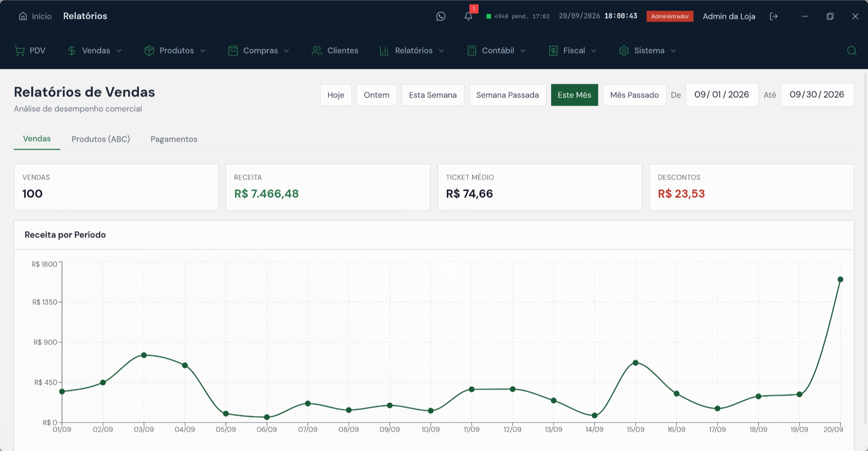The height and width of the screenshot is (451, 868).
Task: Click the Relatórios bar chart icon
Action: [x=384, y=51]
